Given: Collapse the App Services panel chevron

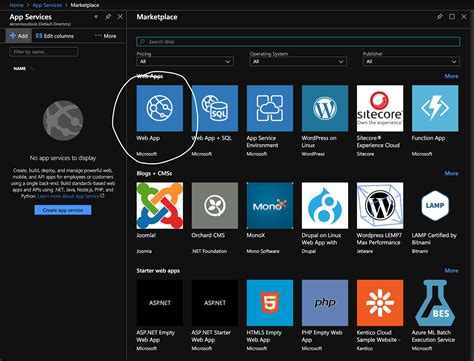Looking at the screenshot, I should pos(96,17).
